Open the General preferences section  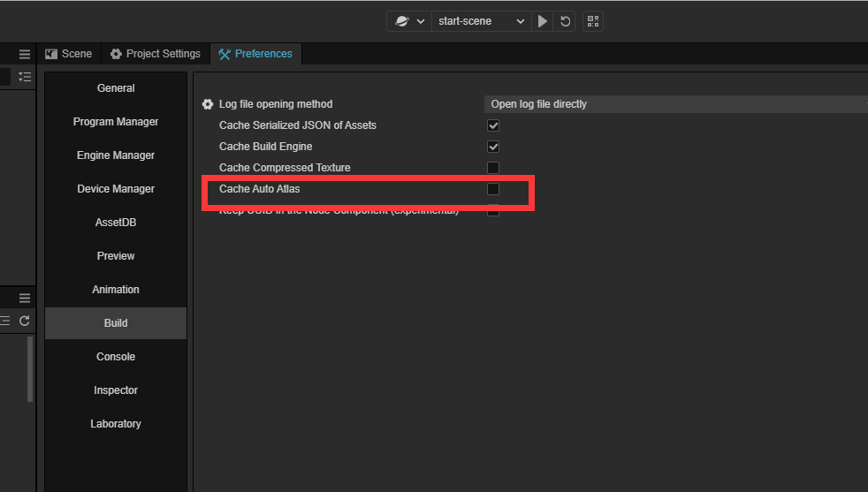pos(116,88)
